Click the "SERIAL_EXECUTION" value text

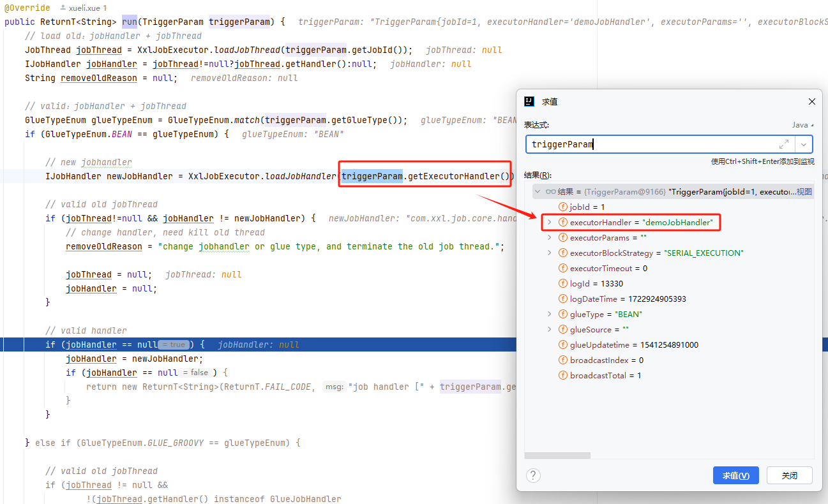pos(704,253)
